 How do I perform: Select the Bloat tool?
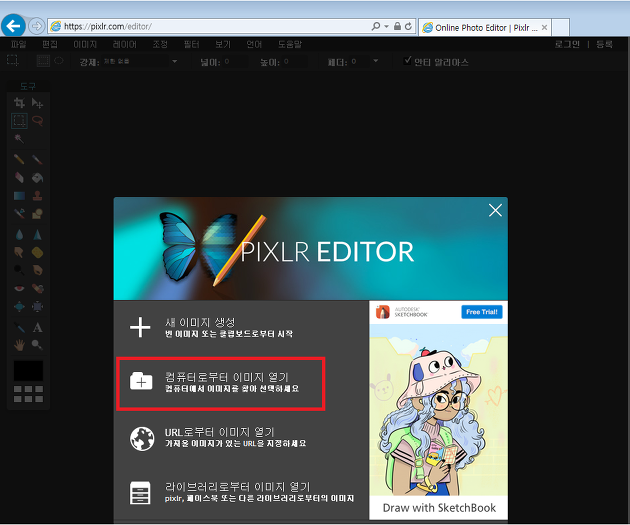[x=19, y=306]
